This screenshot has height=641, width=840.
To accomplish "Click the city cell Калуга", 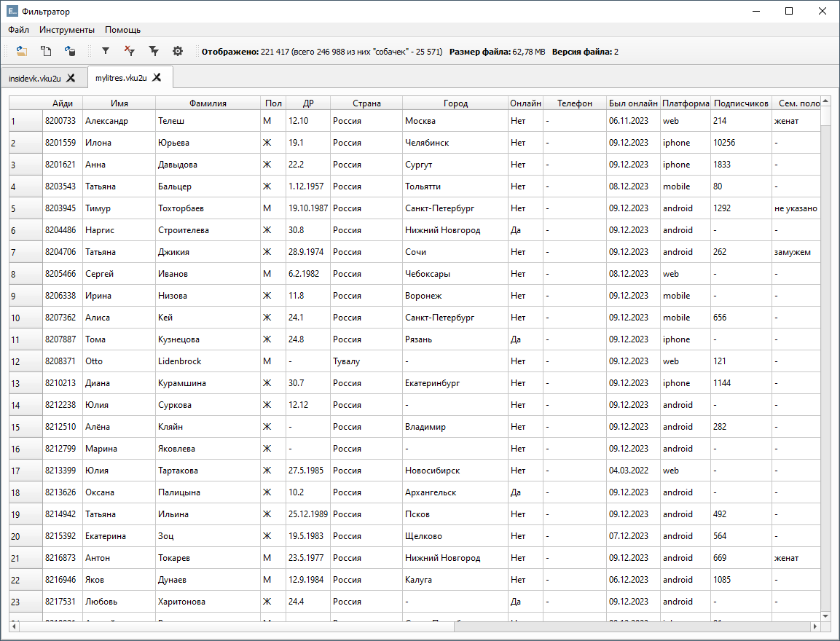I will [455, 580].
